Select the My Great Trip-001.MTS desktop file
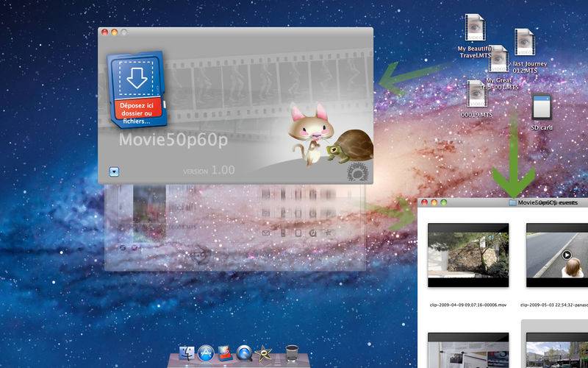 (499, 59)
